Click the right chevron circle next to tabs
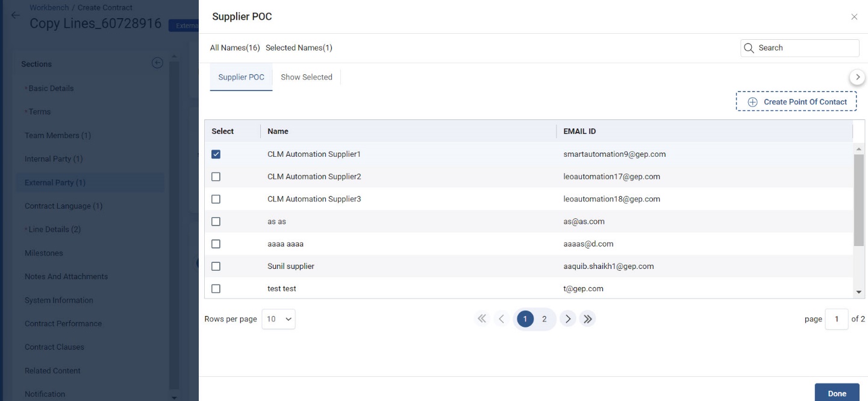Screen dimensions: 868x401 pyautogui.click(x=857, y=77)
